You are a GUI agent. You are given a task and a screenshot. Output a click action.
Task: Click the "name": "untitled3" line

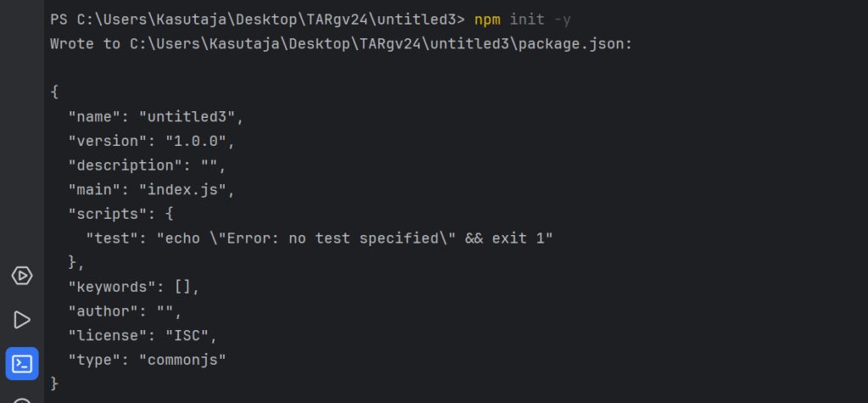(x=156, y=118)
